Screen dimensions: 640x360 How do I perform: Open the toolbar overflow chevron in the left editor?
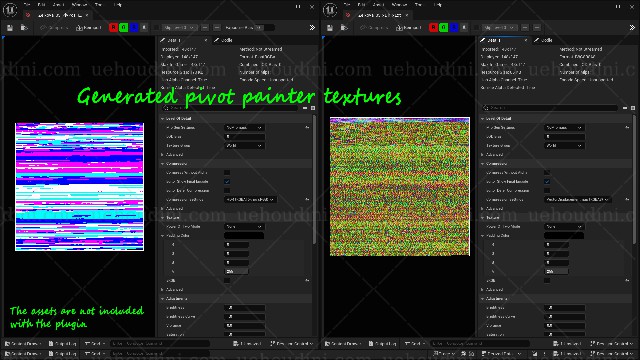[x=312, y=27]
